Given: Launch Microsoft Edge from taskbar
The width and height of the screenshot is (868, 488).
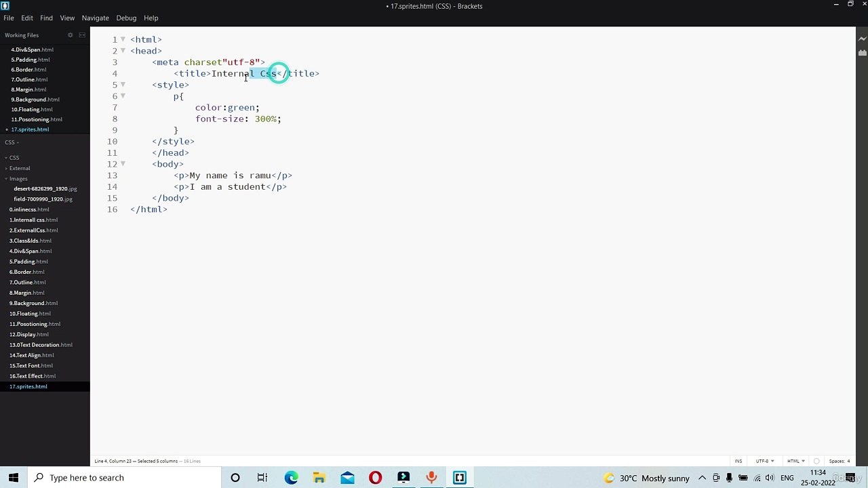Looking at the screenshot, I should (291, 478).
